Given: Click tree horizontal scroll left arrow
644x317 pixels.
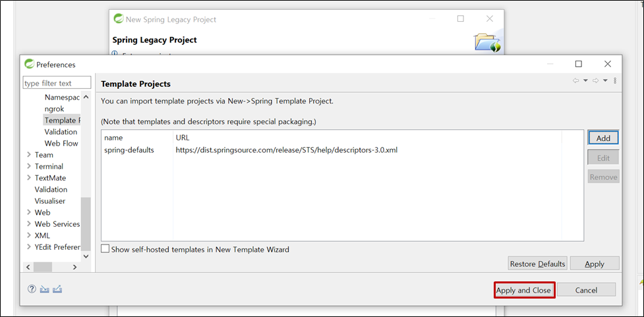Looking at the screenshot, I should pos(28,267).
